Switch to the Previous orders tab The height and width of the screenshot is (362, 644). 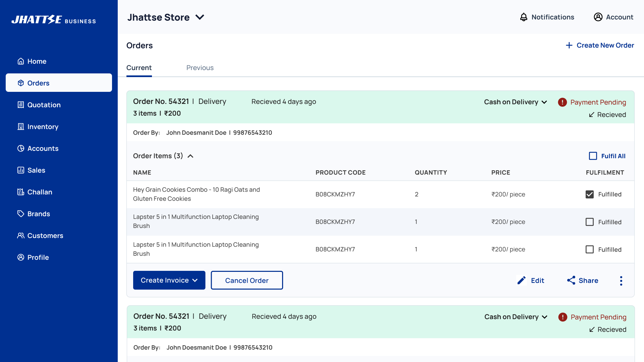[200, 68]
